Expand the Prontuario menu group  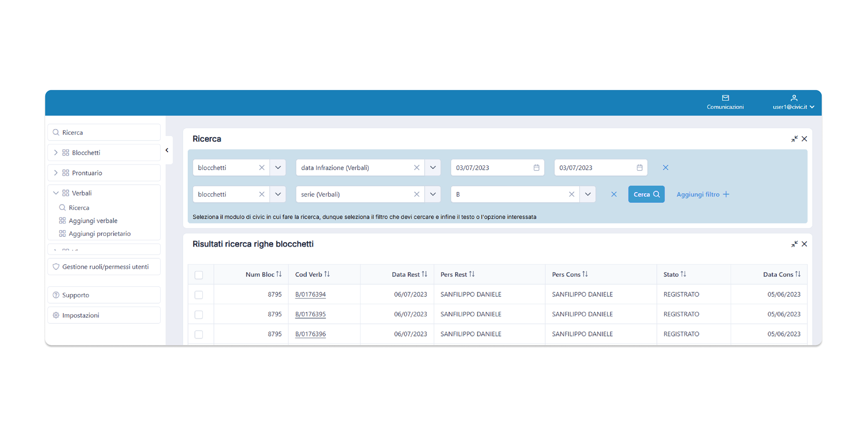pyautogui.click(x=104, y=173)
